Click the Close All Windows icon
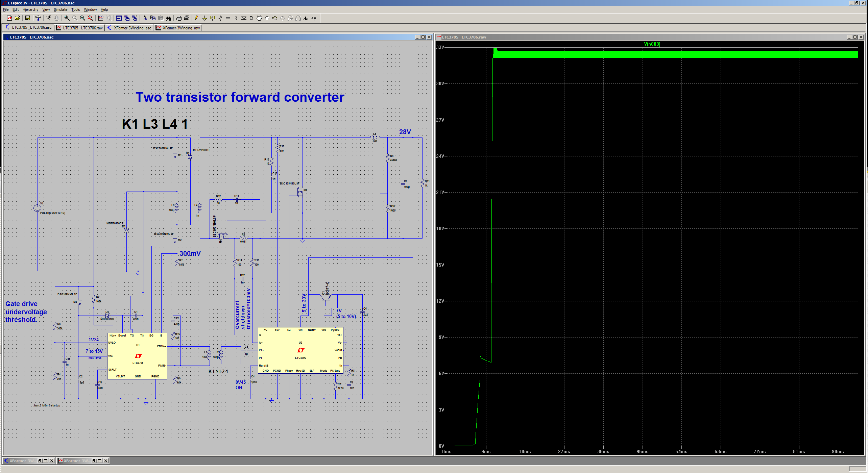 coord(135,18)
